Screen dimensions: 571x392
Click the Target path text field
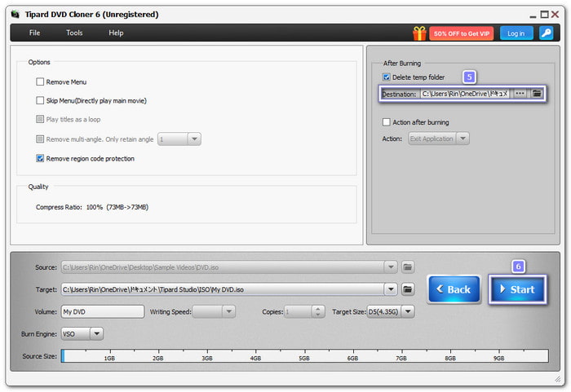click(x=223, y=289)
